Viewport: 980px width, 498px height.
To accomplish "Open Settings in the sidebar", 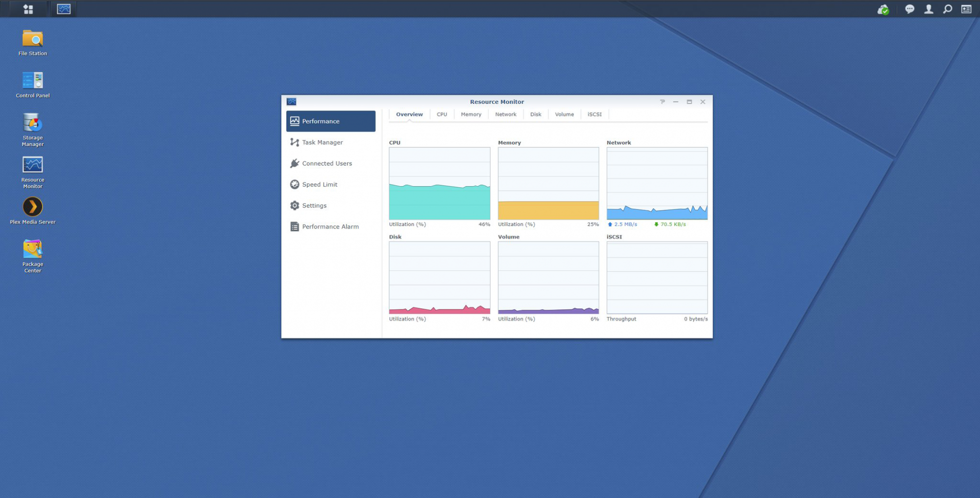I will coord(331,205).
